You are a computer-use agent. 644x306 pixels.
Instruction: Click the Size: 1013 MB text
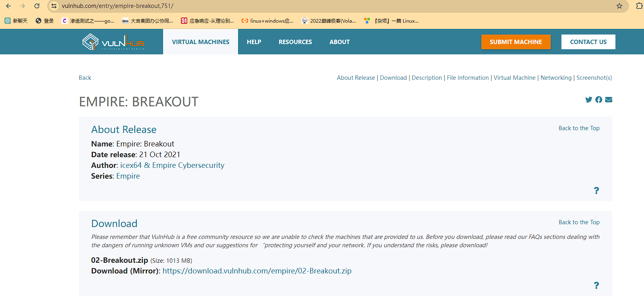coord(171,261)
